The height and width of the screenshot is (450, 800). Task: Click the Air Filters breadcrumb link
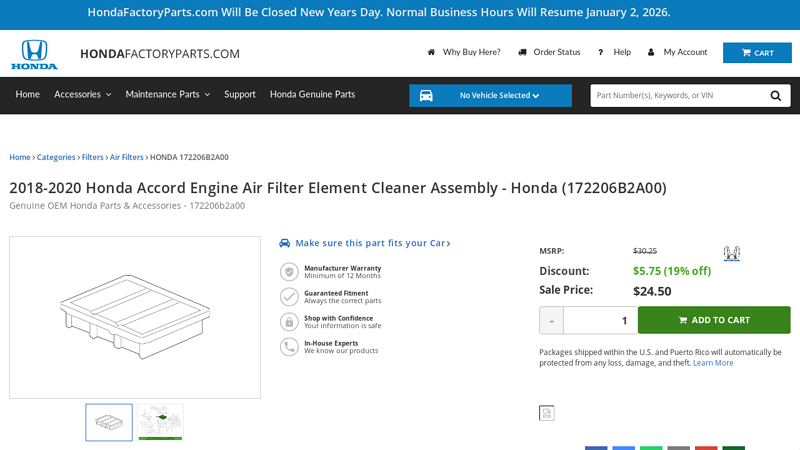coord(126,157)
